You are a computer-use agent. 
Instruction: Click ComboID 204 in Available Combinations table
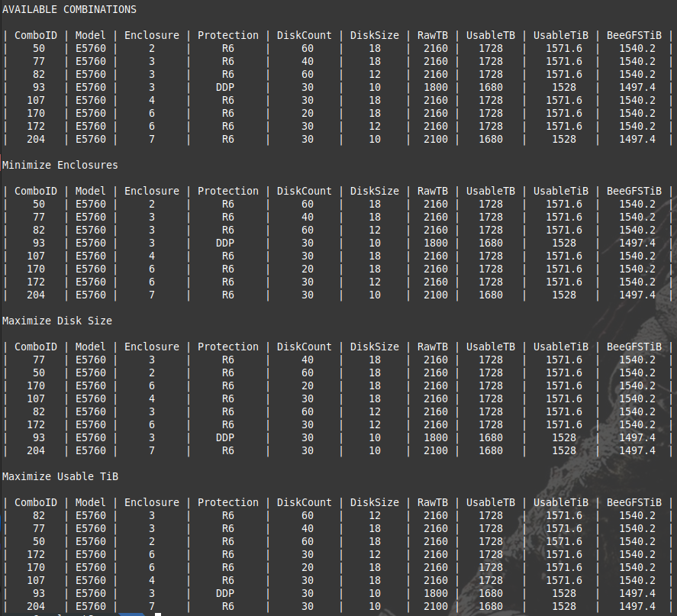tap(36, 140)
